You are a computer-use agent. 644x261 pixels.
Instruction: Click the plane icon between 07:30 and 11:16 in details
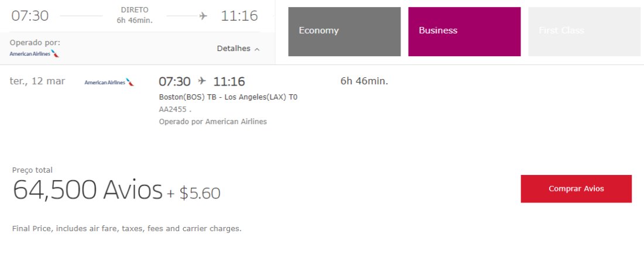pos(201,81)
